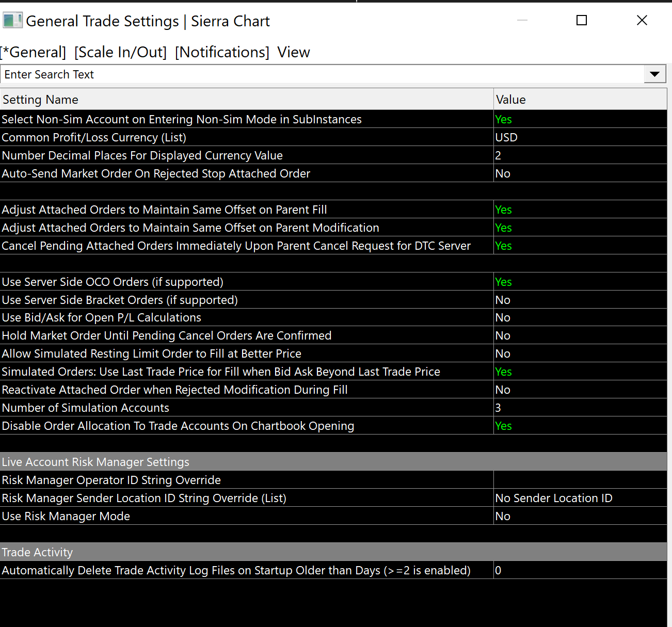Toggle Disable Order Allocation on Chartbook Opening value
The width and height of the screenshot is (672, 627).
point(503,426)
